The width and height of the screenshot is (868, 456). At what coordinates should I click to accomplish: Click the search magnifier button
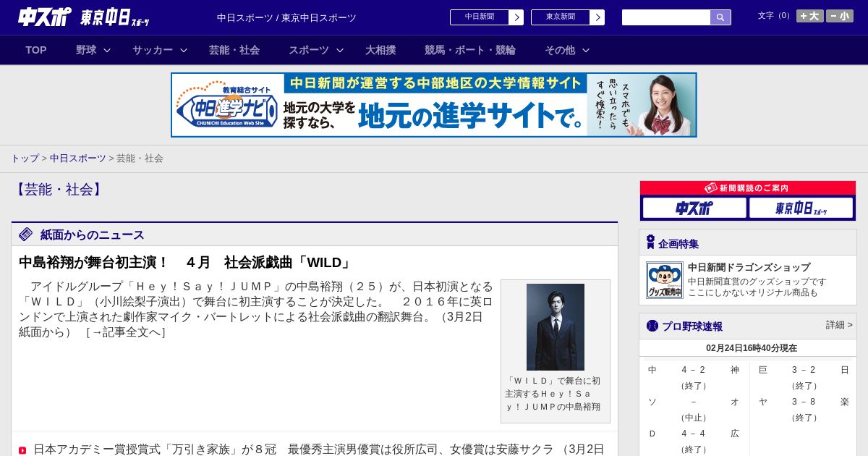(720, 17)
